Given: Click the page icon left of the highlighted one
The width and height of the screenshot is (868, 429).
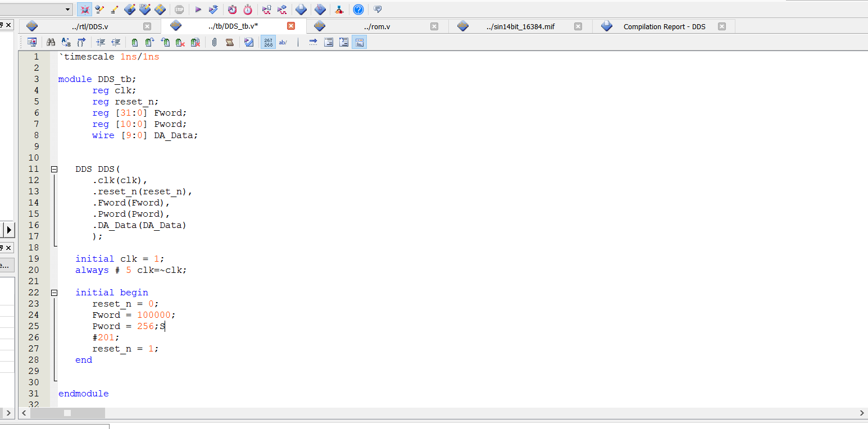Looking at the screenshot, I should tap(344, 42).
